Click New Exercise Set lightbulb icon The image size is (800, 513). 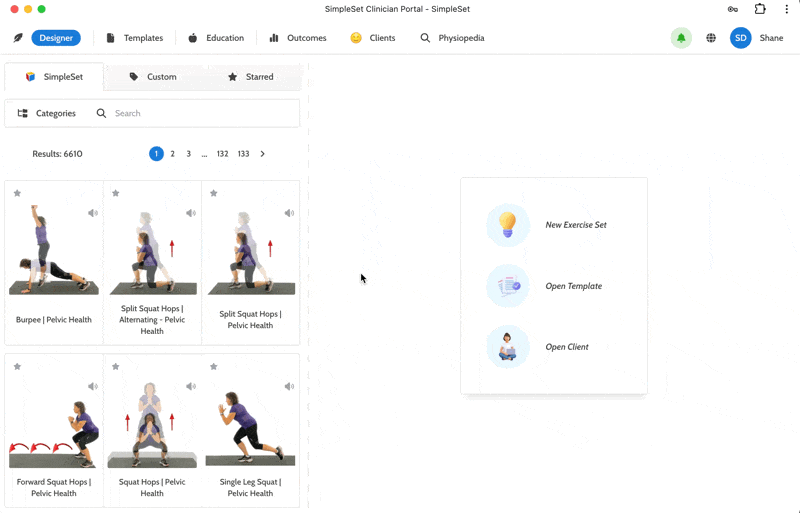(x=508, y=225)
